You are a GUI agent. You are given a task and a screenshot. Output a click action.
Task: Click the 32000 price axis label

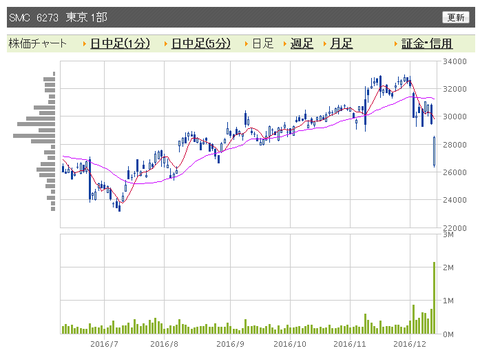pyautogui.click(x=455, y=89)
